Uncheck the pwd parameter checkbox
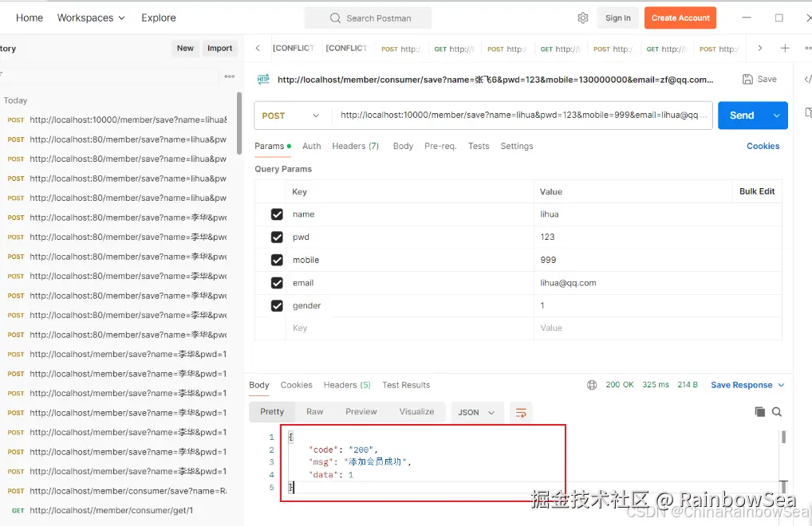The width and height of the screenshot is (812, 526). coord(277,237)
